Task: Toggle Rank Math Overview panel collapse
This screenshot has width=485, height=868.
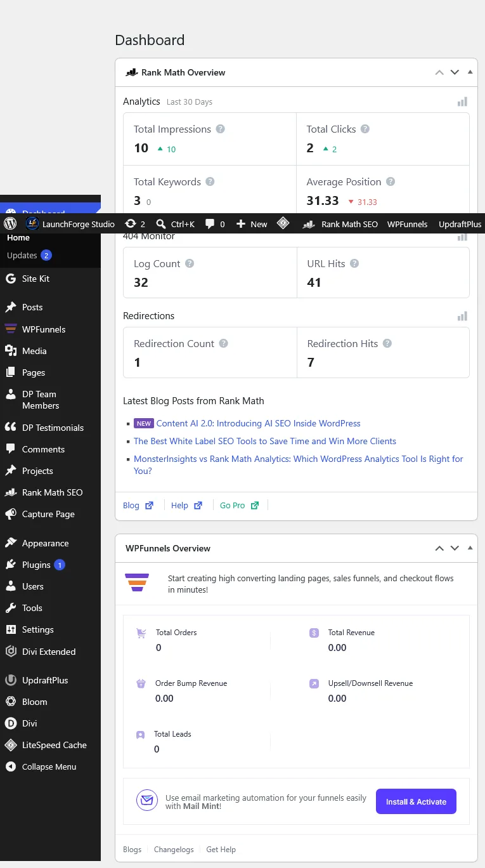Action: [470, 72]
